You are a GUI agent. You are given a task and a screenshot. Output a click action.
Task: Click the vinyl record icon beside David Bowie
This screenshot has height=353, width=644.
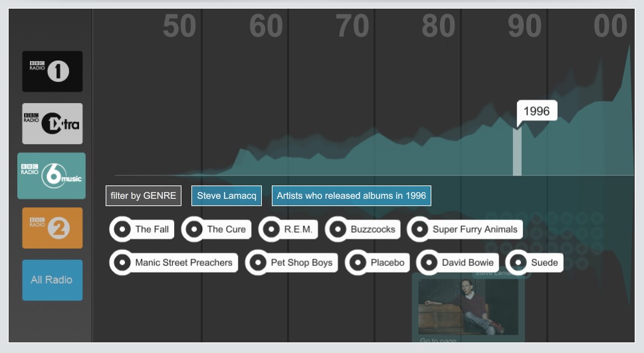pos(429,263)
